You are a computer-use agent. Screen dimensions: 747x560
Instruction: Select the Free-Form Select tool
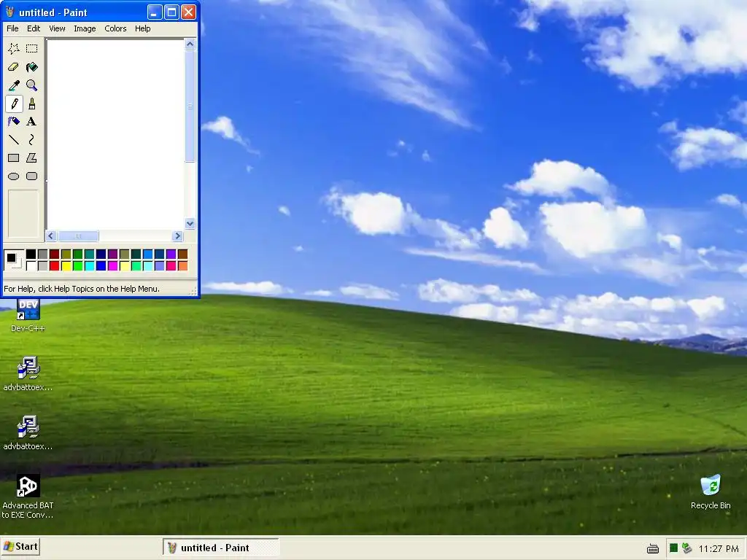point(14,49)
